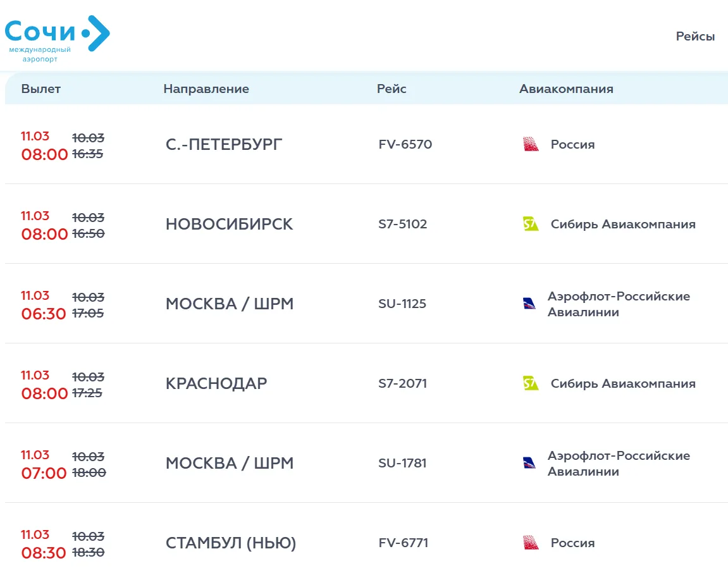The image size is (728, 568).
Task: Click flight number SU-1125
Action: [x=402, y=304]
